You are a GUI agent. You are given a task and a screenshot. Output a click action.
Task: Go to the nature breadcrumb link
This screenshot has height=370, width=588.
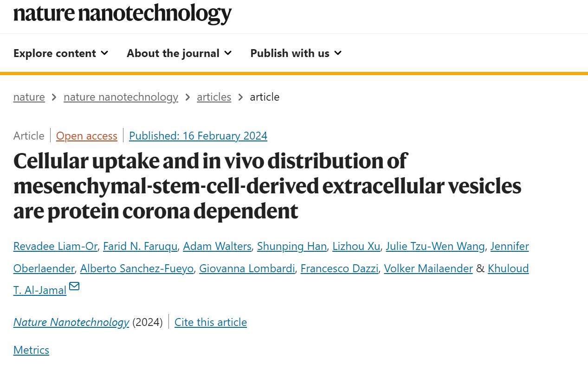tap(29, 97)
